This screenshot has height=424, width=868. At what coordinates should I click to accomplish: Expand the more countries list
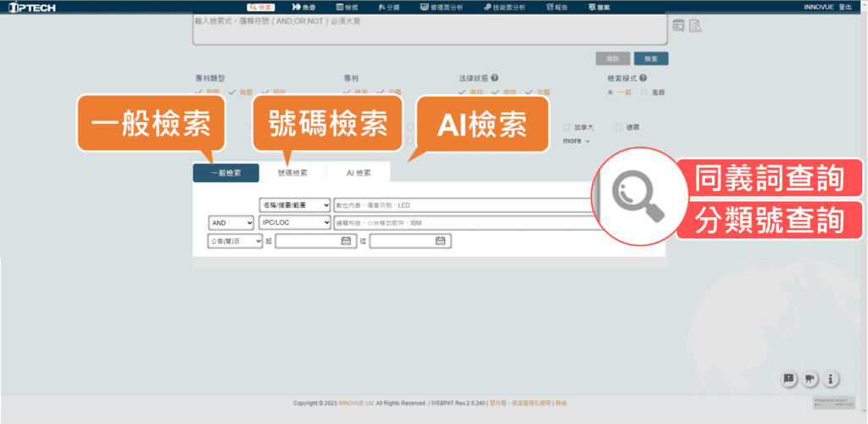[576, 141]
